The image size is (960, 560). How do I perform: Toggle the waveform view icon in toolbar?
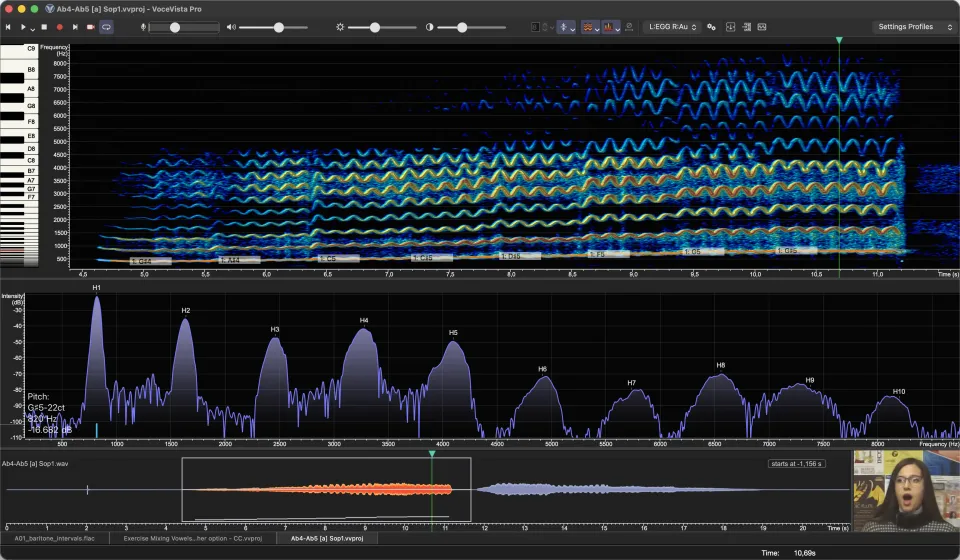tap(535, 27)
